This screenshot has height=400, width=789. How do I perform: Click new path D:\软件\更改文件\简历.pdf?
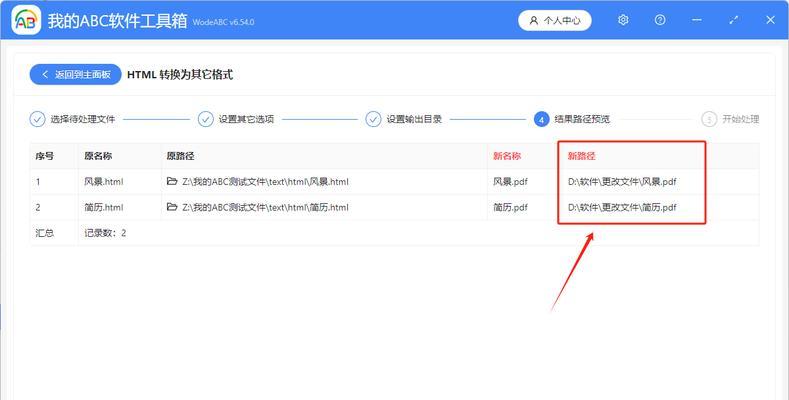point(622,207)
